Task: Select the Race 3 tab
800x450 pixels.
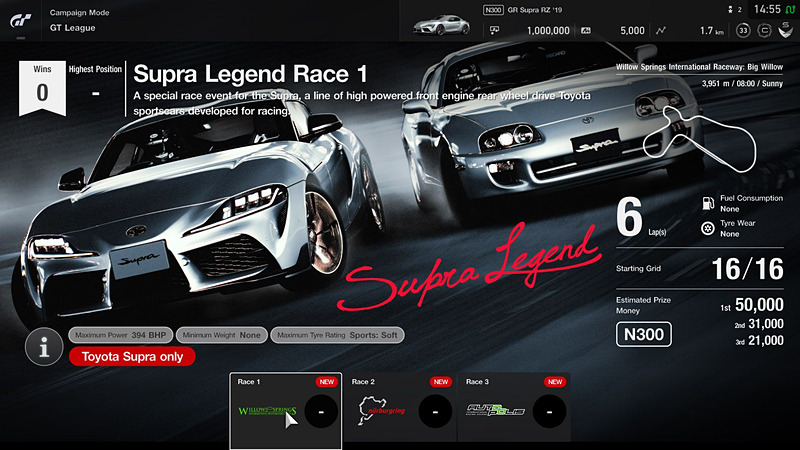Action: pos(514,407)
